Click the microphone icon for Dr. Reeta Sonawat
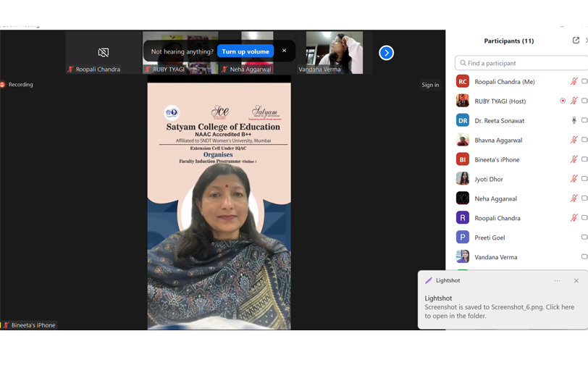 [574, 121]
